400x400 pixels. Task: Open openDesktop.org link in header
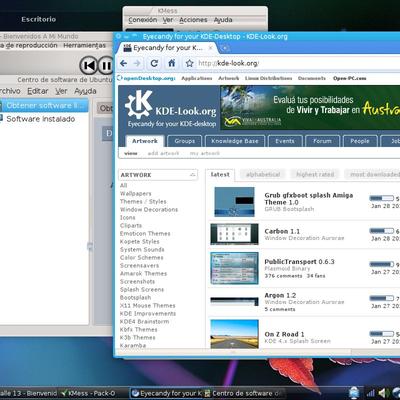click(x=147, y=78)
